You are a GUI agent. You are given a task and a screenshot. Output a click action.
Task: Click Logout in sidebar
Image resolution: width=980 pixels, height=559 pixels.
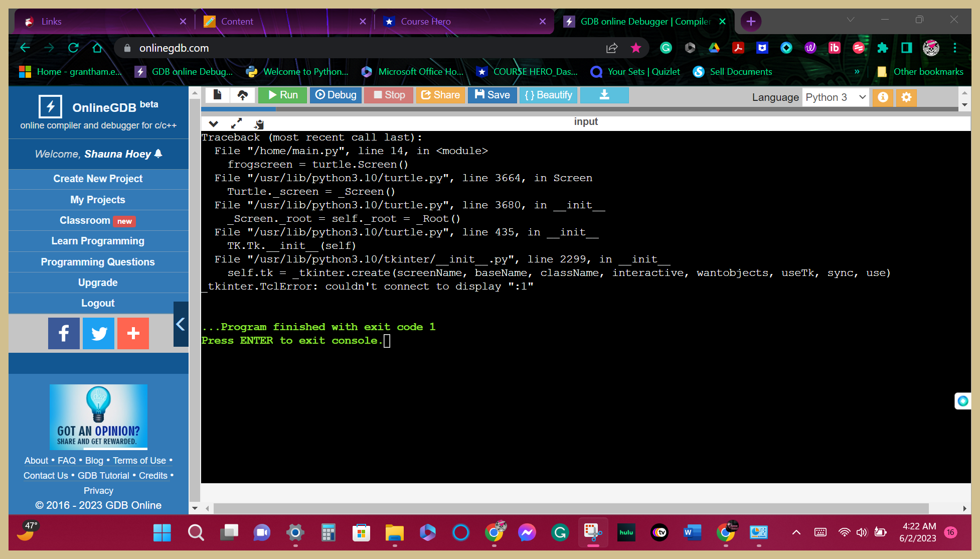(98, 303)
